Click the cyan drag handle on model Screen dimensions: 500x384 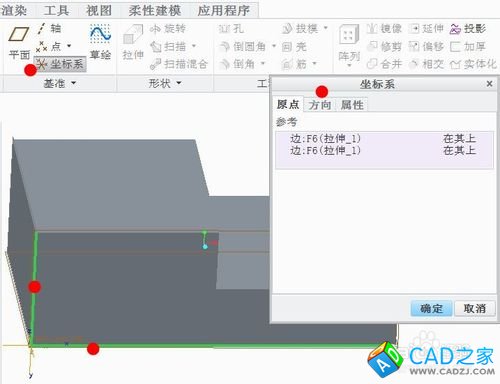pos(205,247)
